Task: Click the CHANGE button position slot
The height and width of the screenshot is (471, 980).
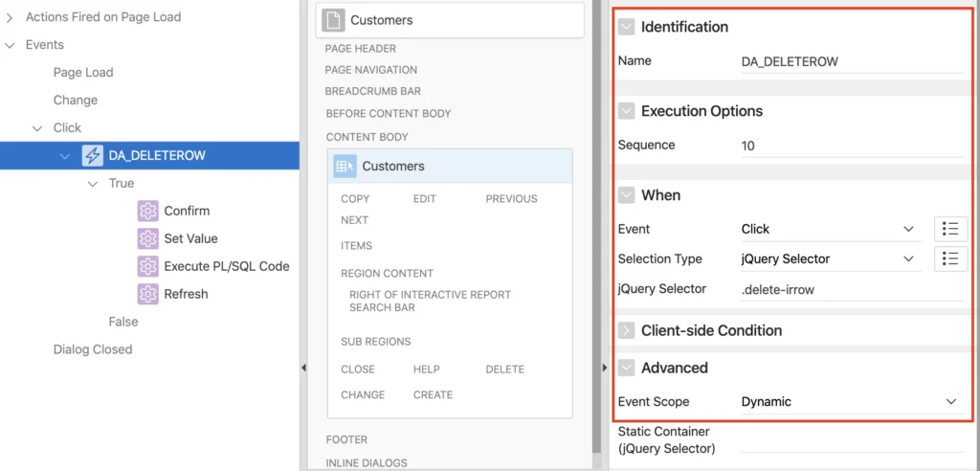Action: 363,395
